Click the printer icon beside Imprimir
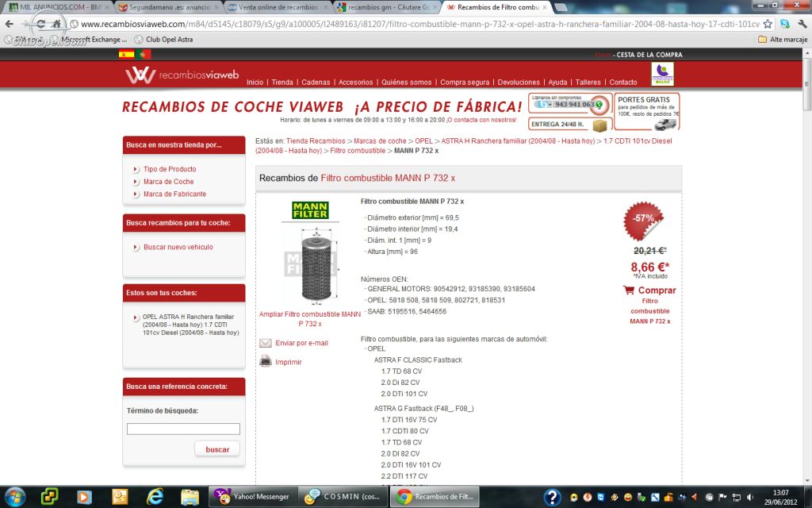Screen dimensions: 812x508 tap(265, 361)
